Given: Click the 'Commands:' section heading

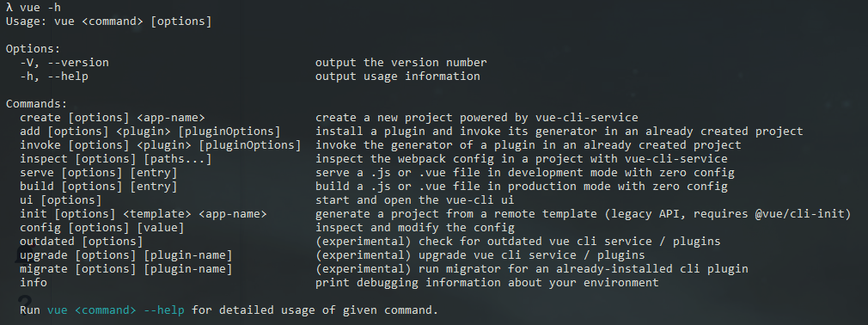Looking at the screenshot, I should tap(37, 103).
